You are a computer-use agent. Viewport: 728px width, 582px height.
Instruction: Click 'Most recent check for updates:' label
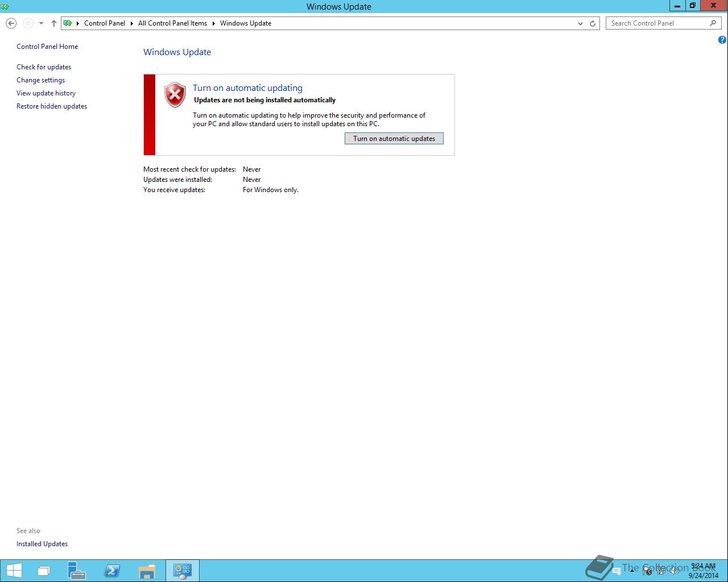point(189,169)
